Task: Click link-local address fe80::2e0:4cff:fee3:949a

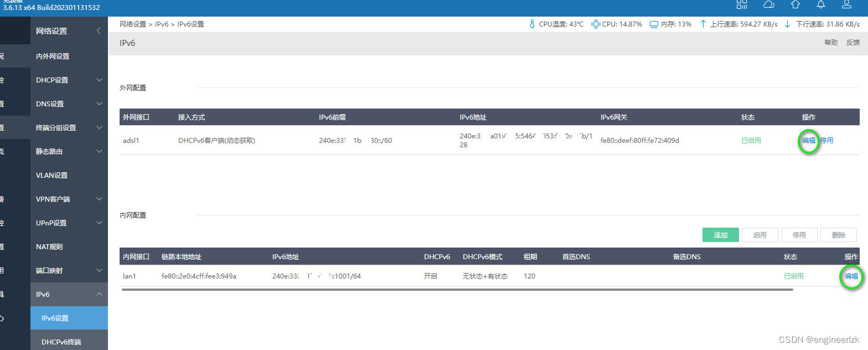Action: coord(199,276)
